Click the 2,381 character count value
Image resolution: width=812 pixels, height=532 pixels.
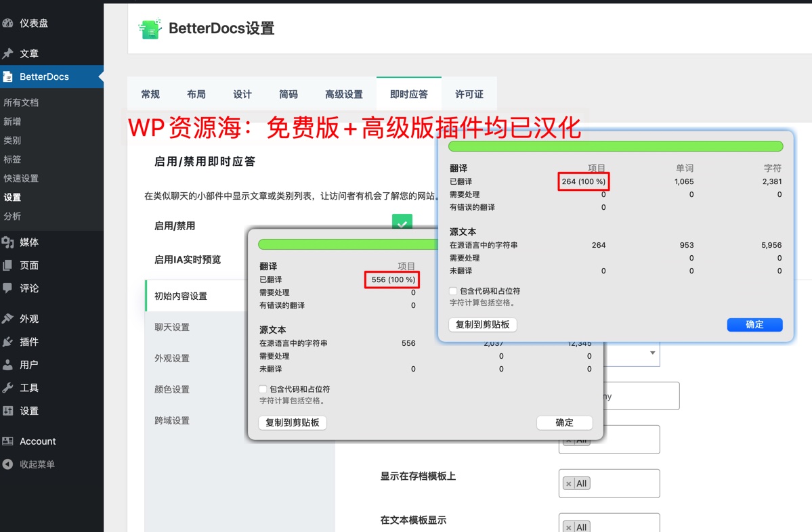tap(771, 181)
